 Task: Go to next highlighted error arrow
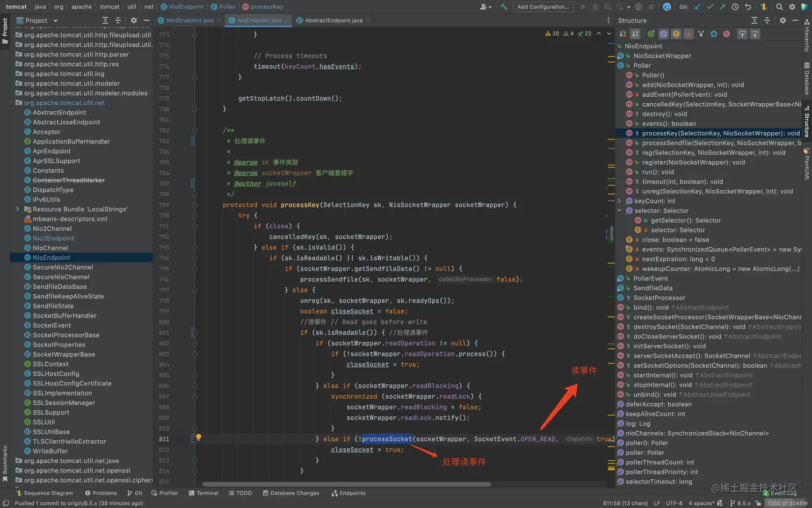pos(609,33)
